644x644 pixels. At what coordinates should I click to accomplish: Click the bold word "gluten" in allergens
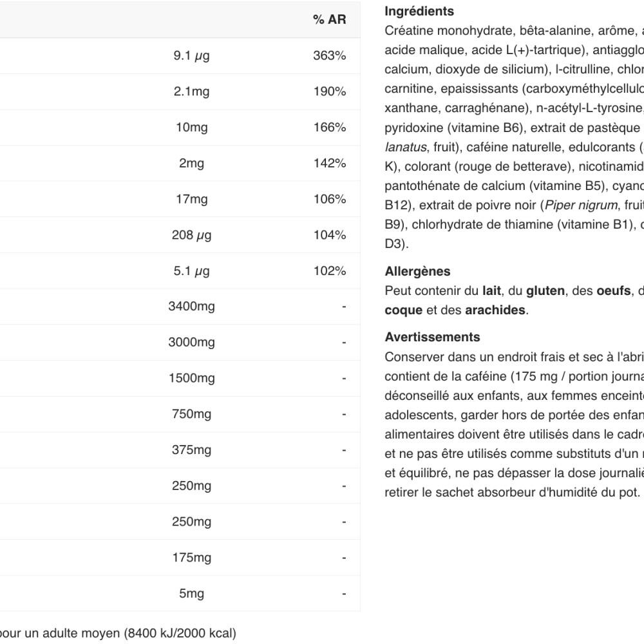[x=544, y=292]
